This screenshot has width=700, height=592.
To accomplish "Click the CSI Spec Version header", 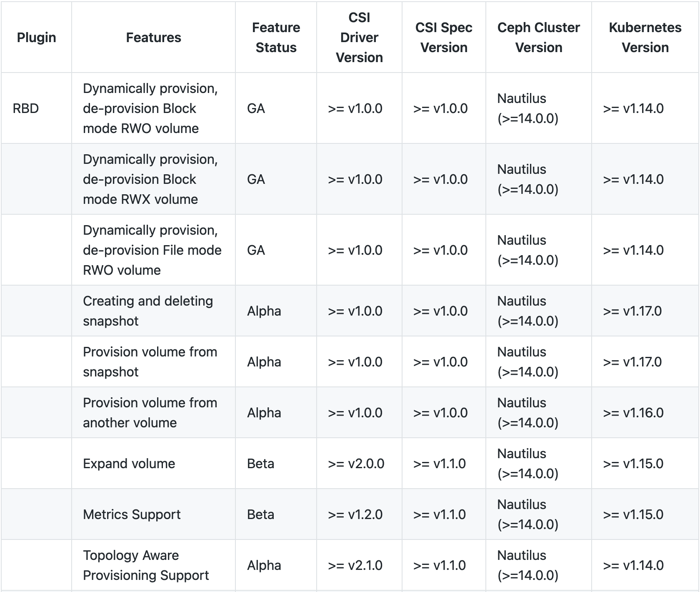I will click(444, 38).
